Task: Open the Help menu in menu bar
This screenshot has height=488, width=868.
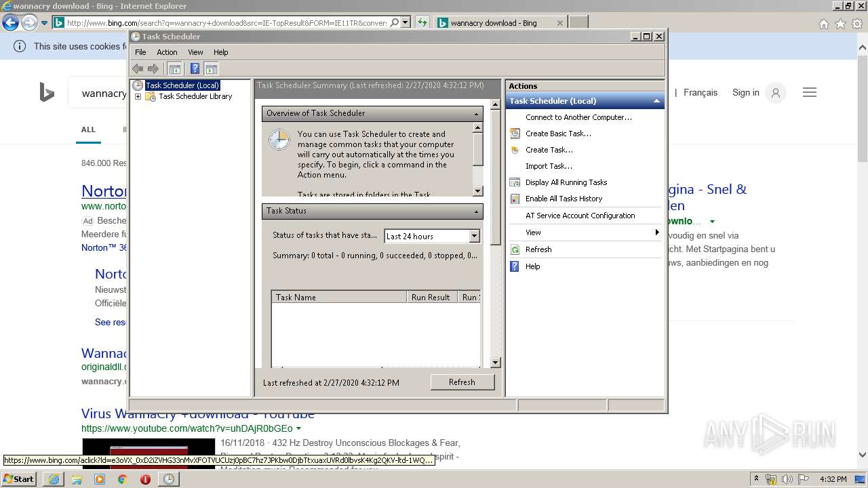Action: click(220, 52)
